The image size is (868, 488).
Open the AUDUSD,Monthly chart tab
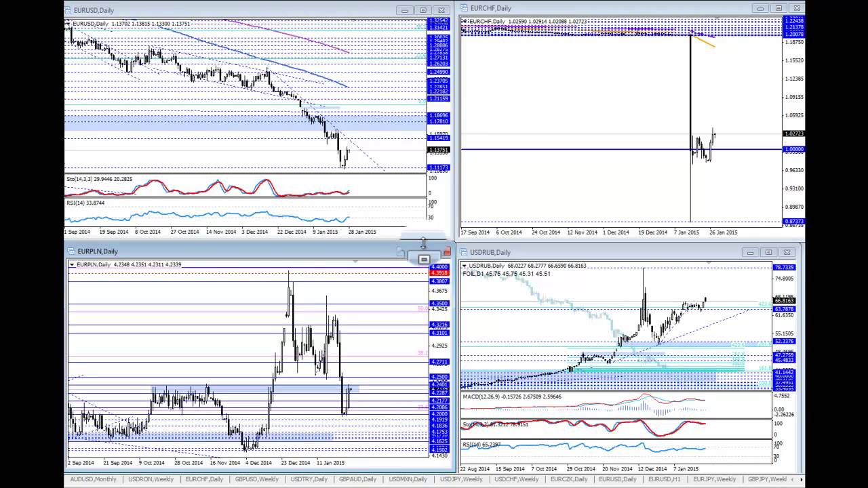click(x=94, y=479)
